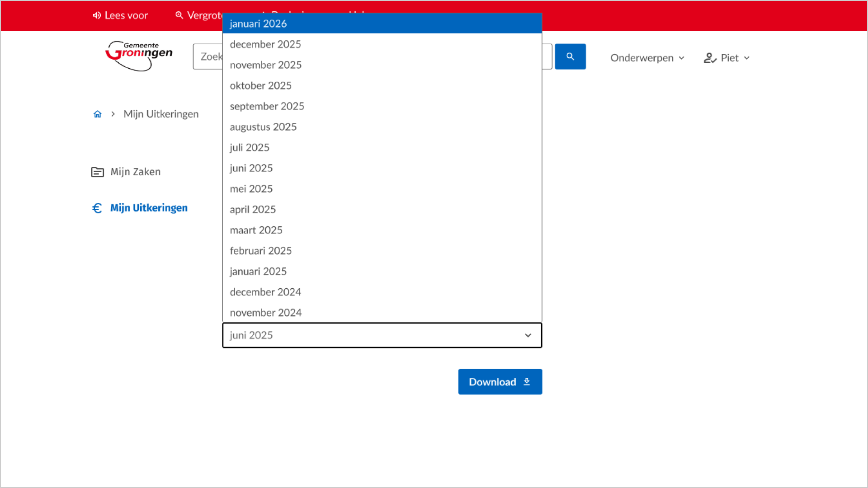
Task: Select december 2025 option
Action: pos(382,44)
